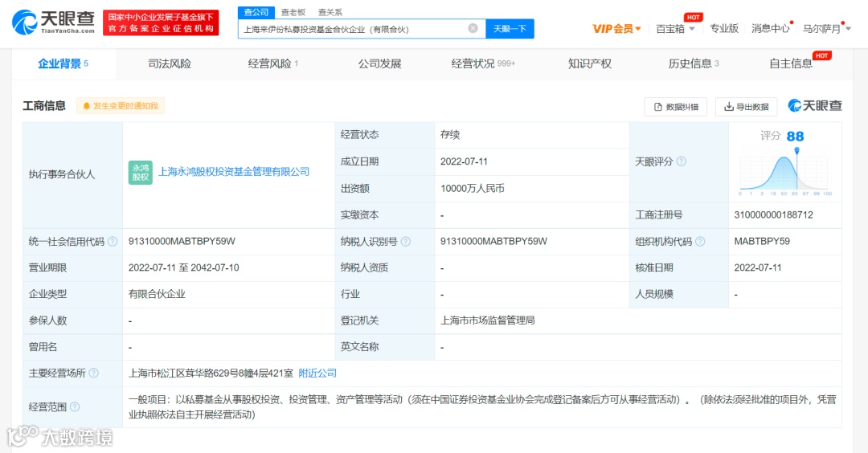This screenshot has width=868, height=453.
Task: Click the help icon next to 天眼评分
Action: point(682,161)
